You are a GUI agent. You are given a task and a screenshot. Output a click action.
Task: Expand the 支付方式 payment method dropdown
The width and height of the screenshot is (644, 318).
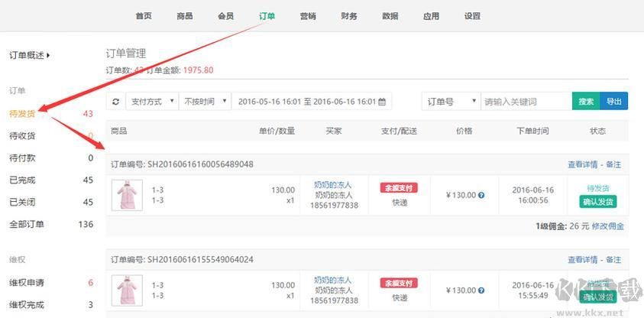[x=151, y=102]
